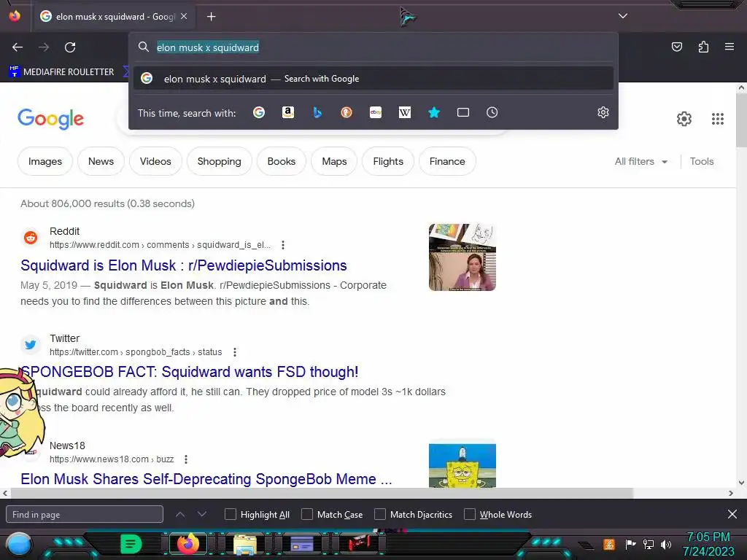Open MEDIAFIRE ROULETTER bookmark
This screenshot has height=560, width=747.
(x=61, y=72)
